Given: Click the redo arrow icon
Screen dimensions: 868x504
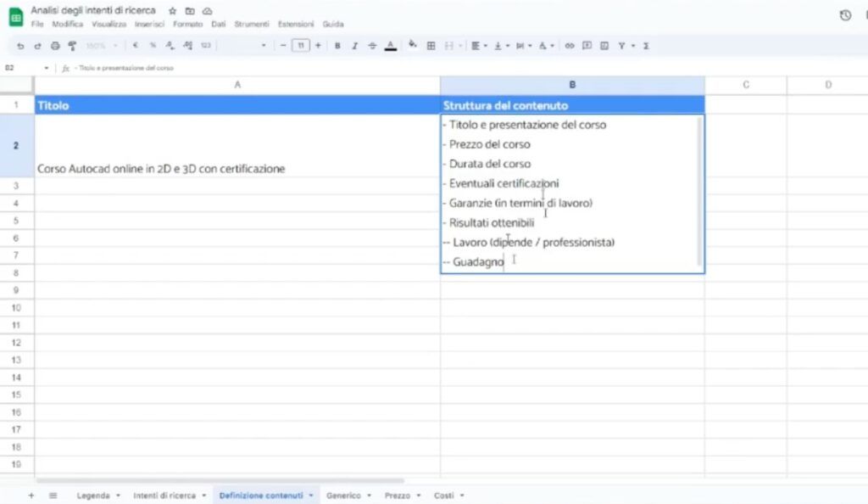Looking at the screenshot, I should 37,46.
